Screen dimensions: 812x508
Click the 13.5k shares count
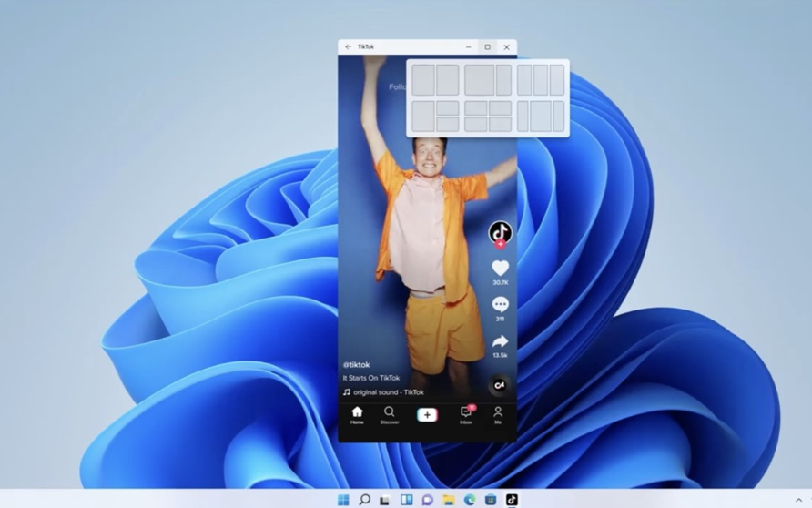(x=501, y=355)
